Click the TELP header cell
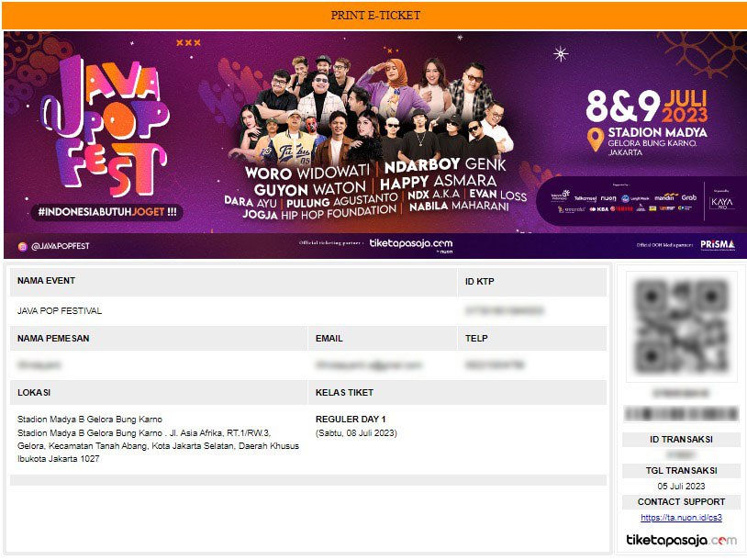 531,339
